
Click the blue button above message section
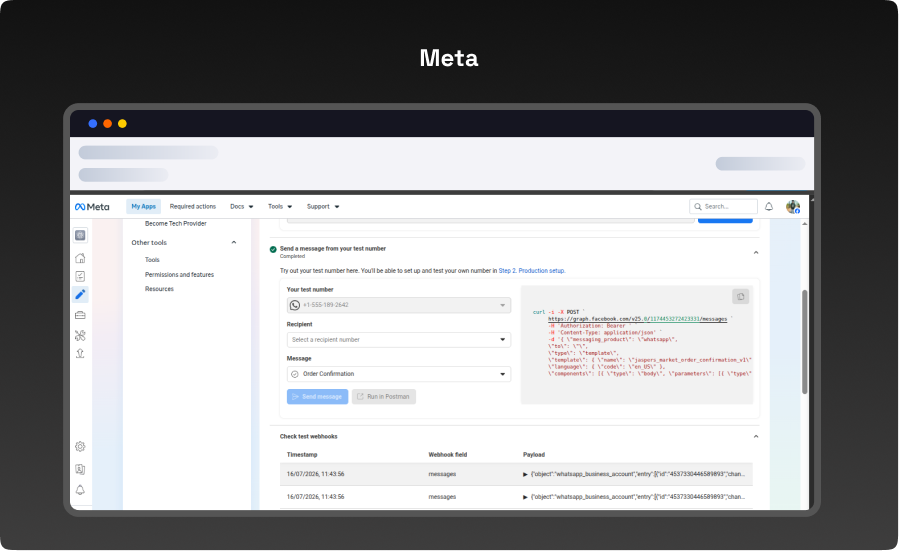pyautogui.click(x=725, y=220)
